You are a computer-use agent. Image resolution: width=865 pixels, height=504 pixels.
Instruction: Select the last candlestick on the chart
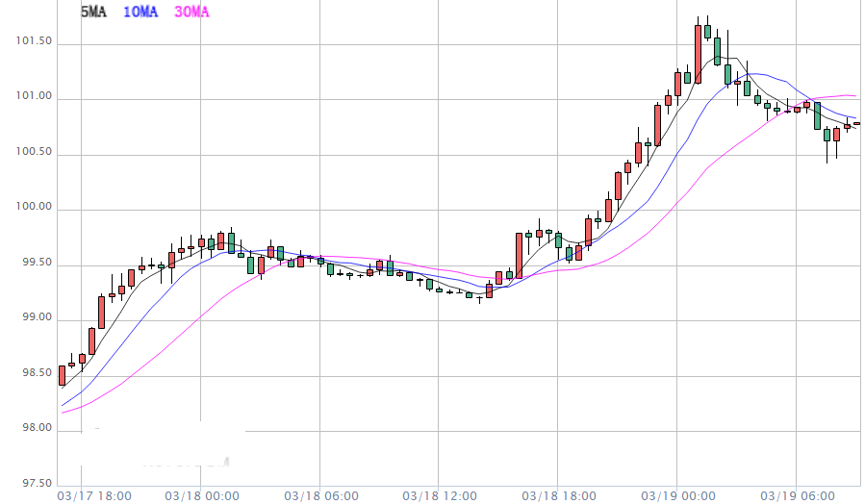point(856,123)
